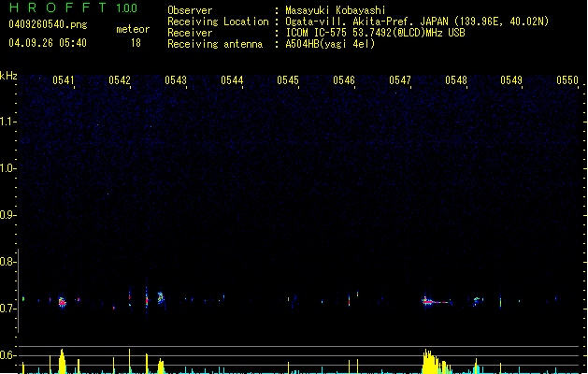Viewport: 588px width, 374px height.
Task: Click the 0544 time marker
Action: pos(232,80)
